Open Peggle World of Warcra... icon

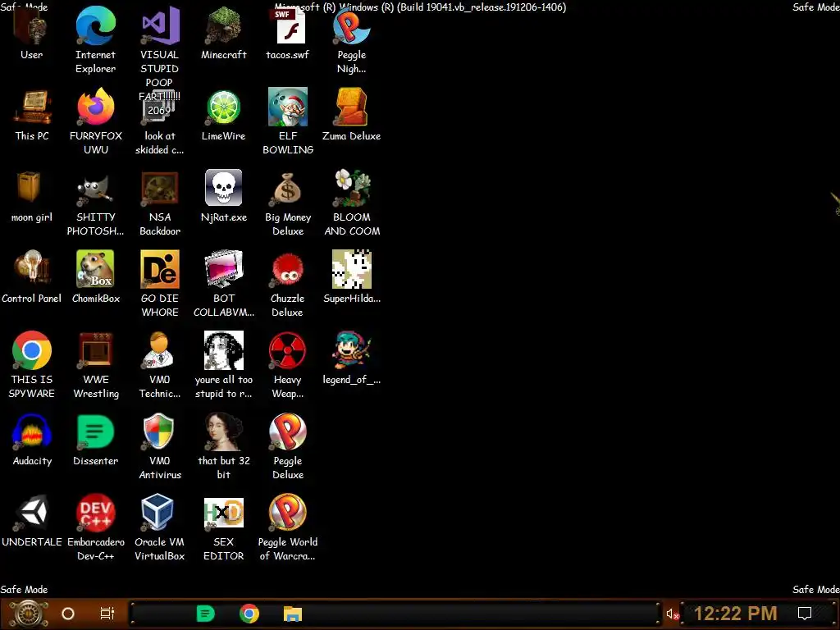tap(288, 513)
